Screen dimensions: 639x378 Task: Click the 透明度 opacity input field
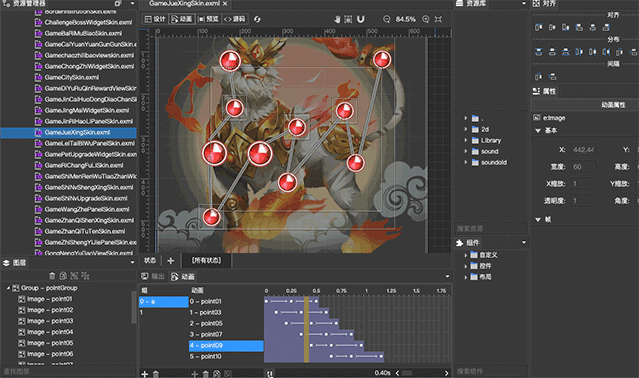tap(583, 201)
